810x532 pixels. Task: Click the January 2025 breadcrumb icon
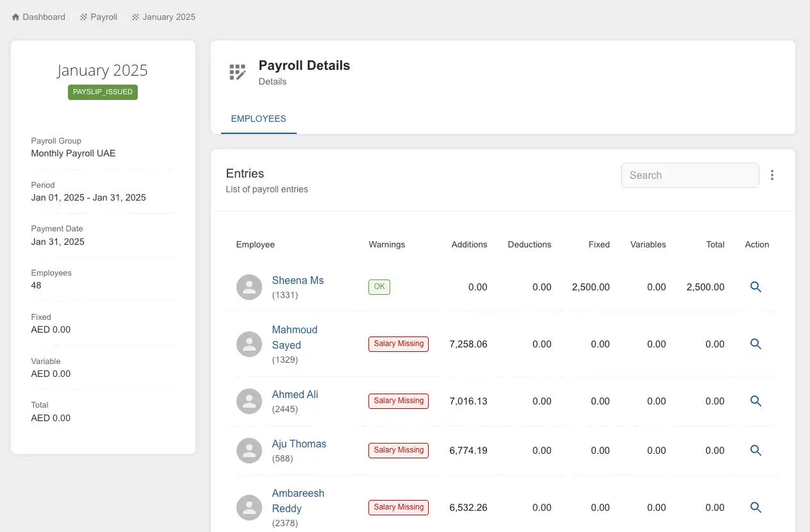(135, 17)
